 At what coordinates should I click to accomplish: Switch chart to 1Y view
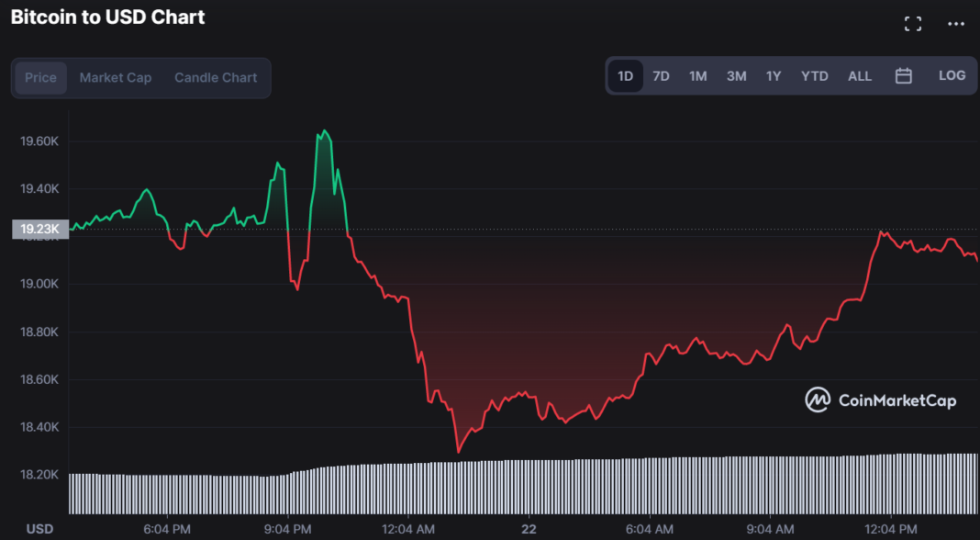(774, 75)
